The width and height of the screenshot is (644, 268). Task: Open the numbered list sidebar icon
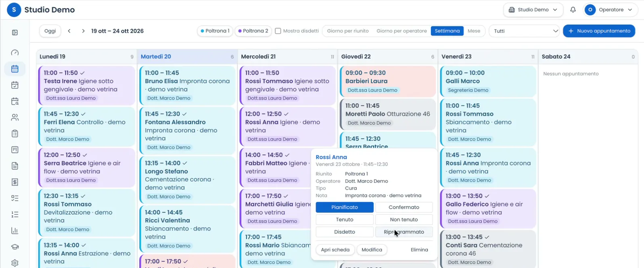[x=15, y=214]
